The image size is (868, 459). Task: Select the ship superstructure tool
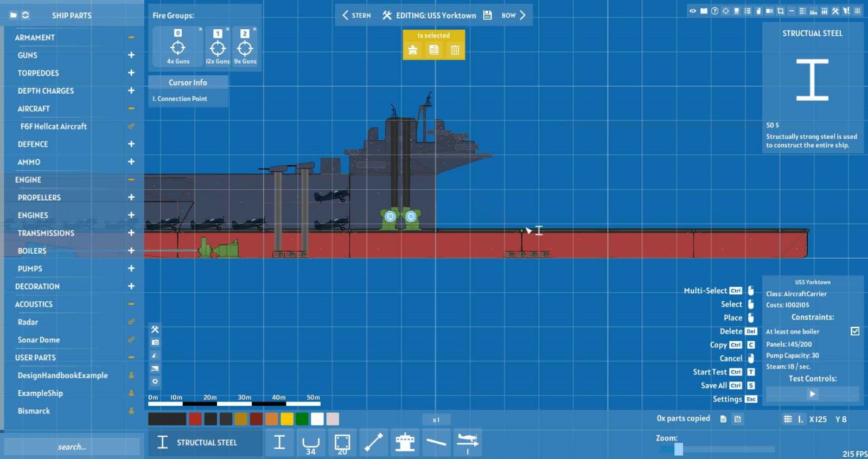pos(405,443)
